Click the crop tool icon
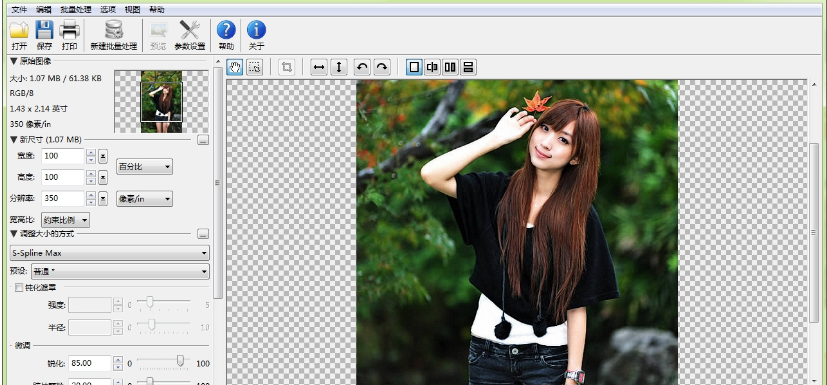Screen dimensions: 827x385 pyautogui.click(x=286, y=68)
